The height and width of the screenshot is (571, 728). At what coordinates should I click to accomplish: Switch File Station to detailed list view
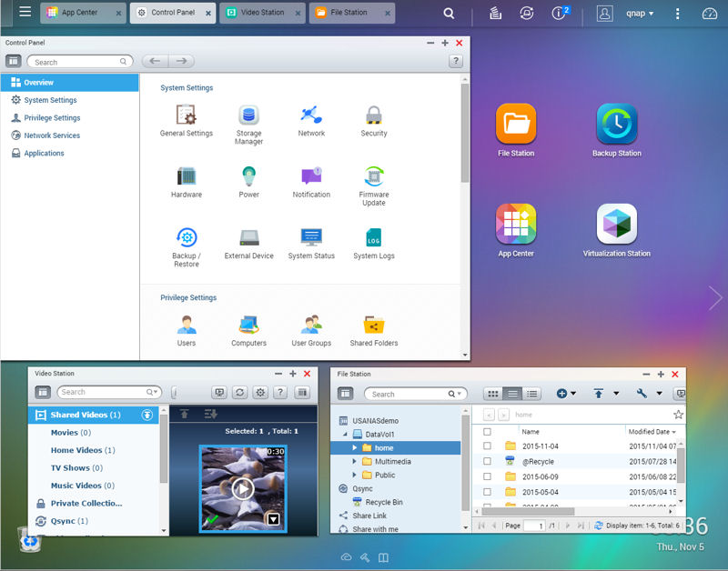pos(532,394)
